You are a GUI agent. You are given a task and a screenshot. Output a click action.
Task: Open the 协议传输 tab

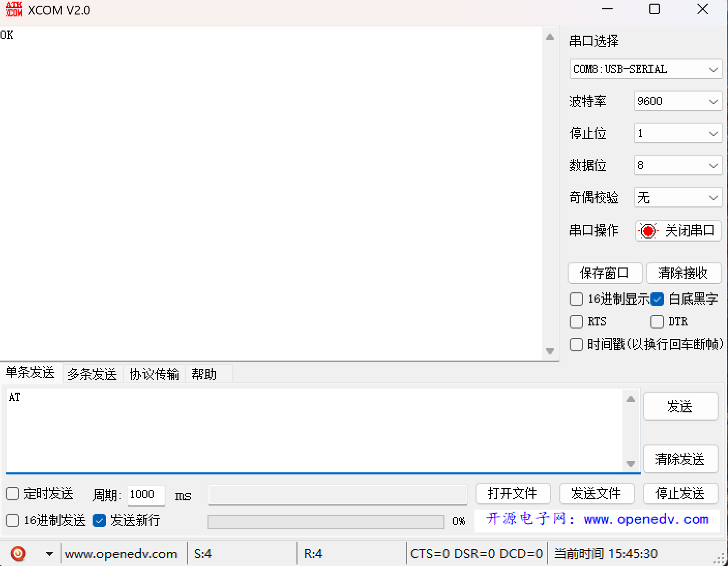[x=154, y=374]
